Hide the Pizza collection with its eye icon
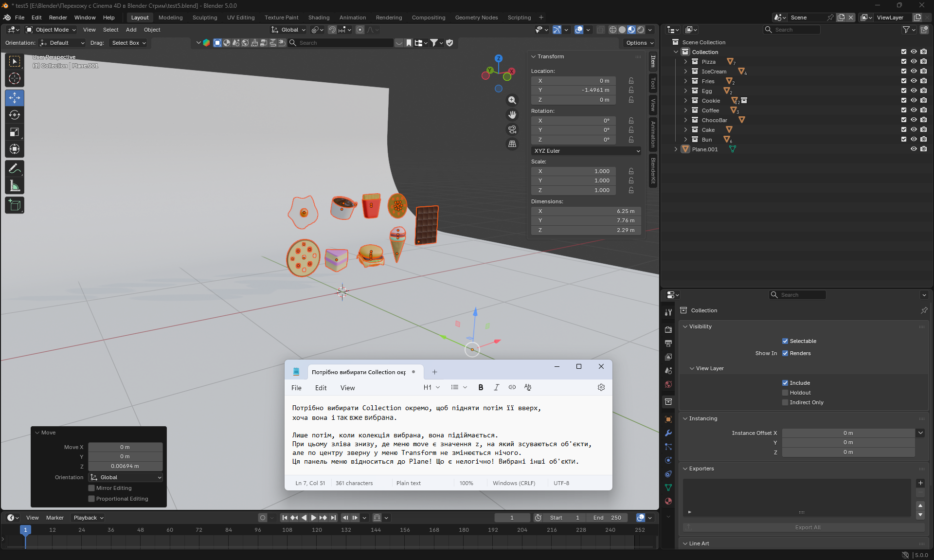Image resolution: width=934 pixels, height=560 pixels. 914,62
